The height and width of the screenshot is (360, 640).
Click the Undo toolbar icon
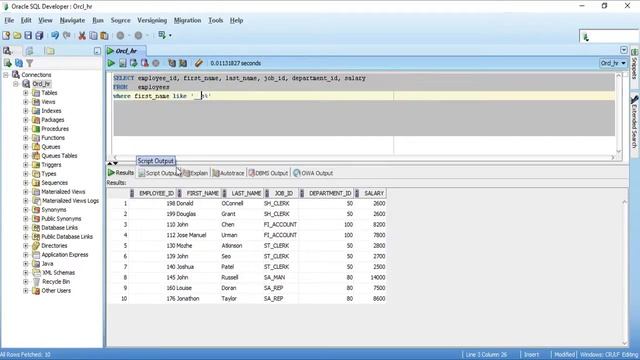point(55,36)
